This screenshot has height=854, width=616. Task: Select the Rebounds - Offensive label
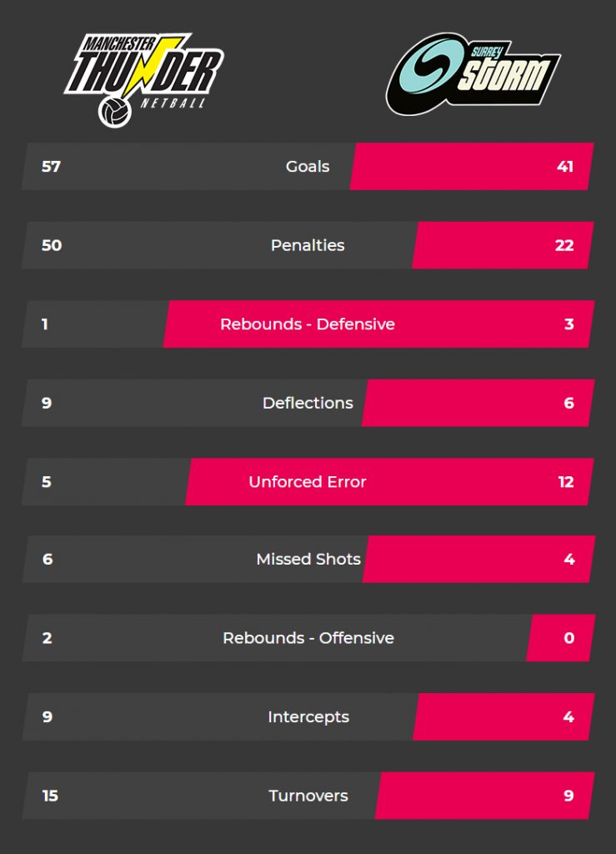[x=308, y=638]
